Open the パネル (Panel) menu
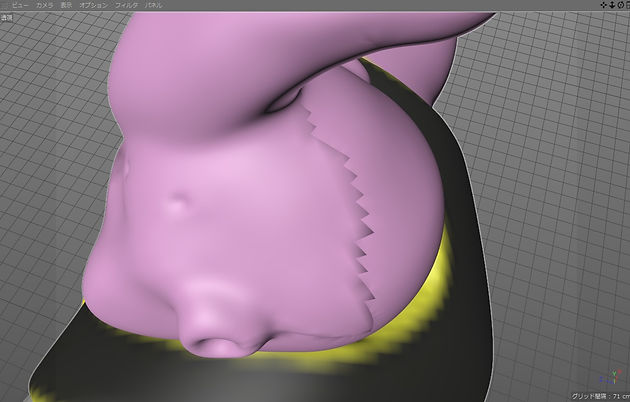 (153, 5)
